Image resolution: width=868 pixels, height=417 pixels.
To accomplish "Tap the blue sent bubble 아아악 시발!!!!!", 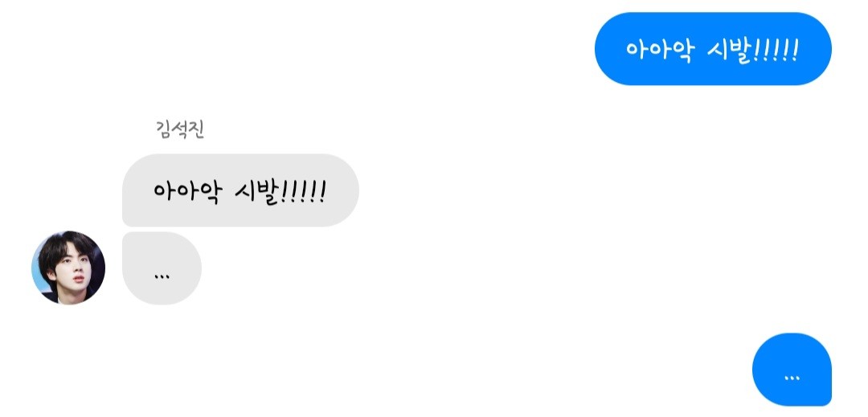I will pyautogui.click(x=713, y=49).
